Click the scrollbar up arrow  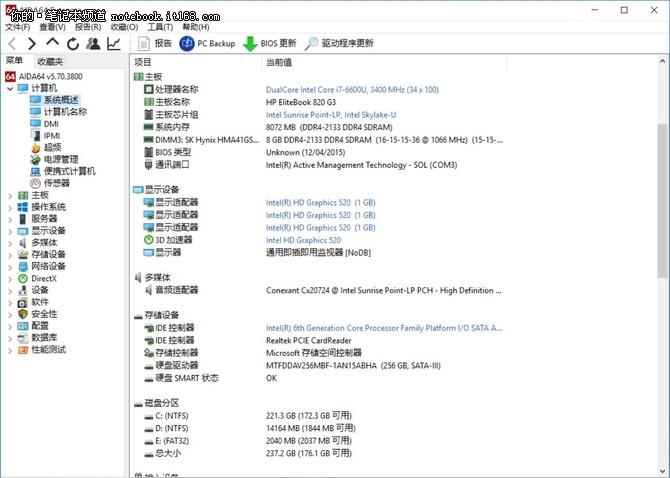662,61
